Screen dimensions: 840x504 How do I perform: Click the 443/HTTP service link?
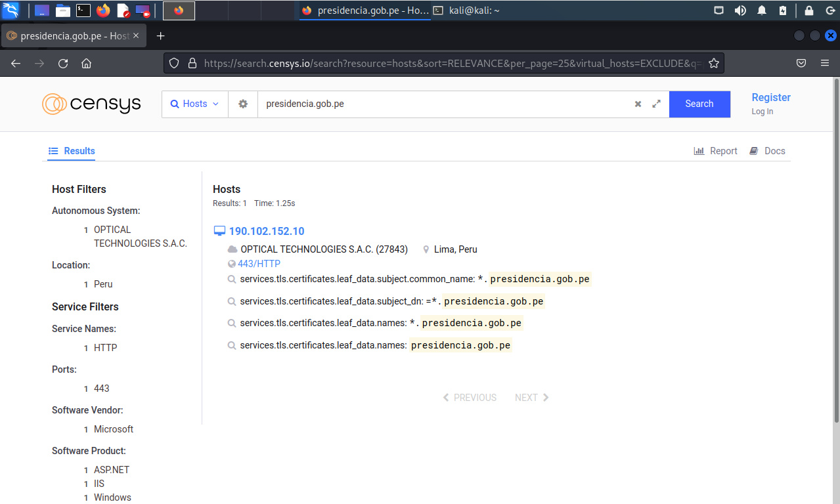tap(259, 264)
